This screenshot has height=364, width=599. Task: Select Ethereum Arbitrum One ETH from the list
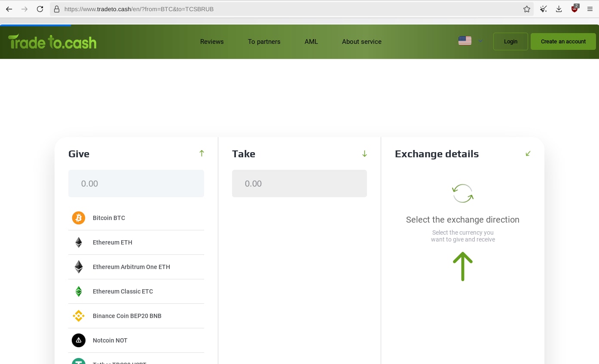pyautogui.click(x=131, y=266)
